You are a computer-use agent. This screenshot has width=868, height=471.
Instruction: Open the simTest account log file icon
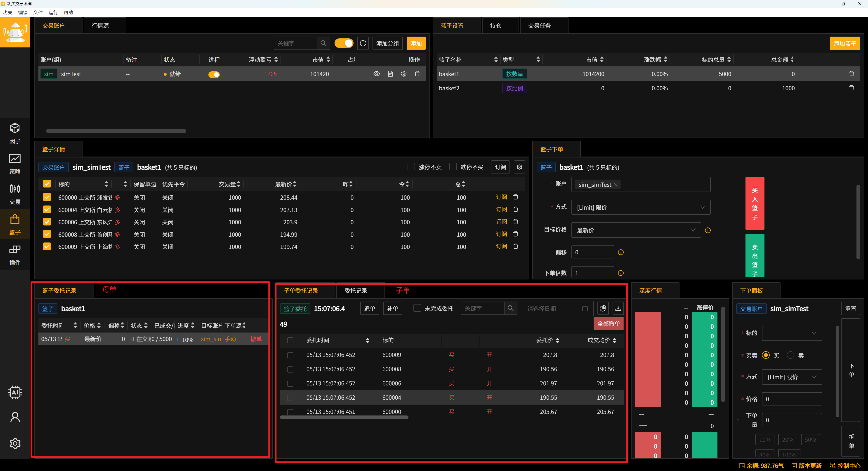pos(390,74)
